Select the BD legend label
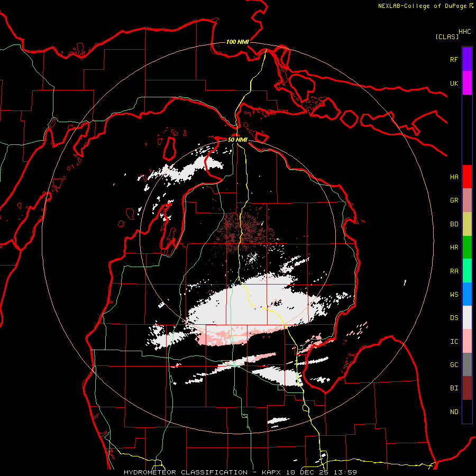 click(454, 224)
